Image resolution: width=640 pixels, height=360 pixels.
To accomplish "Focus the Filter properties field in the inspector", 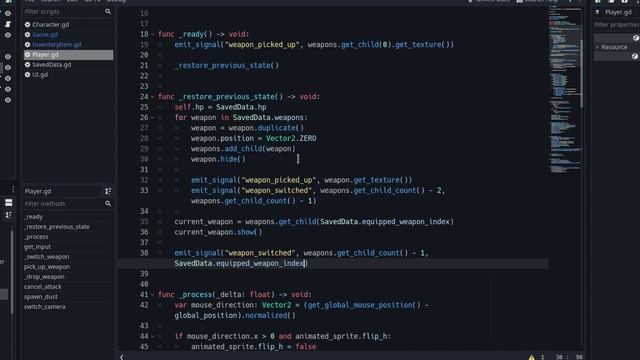I will point(617,25).
